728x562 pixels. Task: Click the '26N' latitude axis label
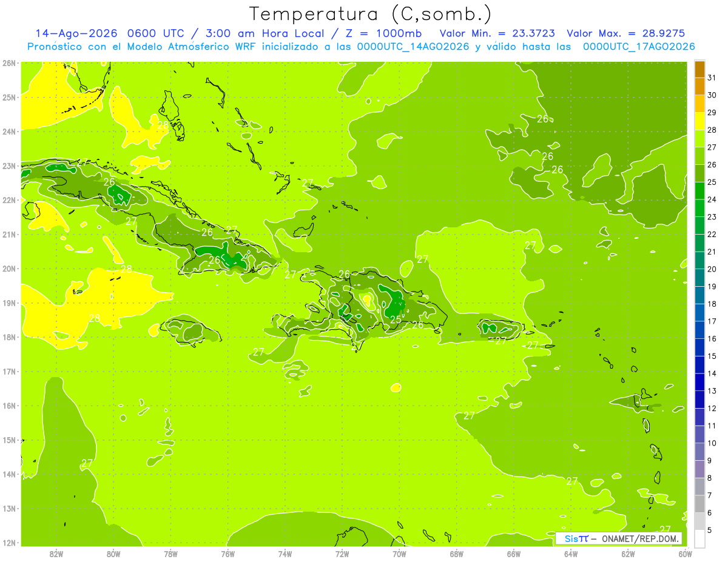coord(8,62)
